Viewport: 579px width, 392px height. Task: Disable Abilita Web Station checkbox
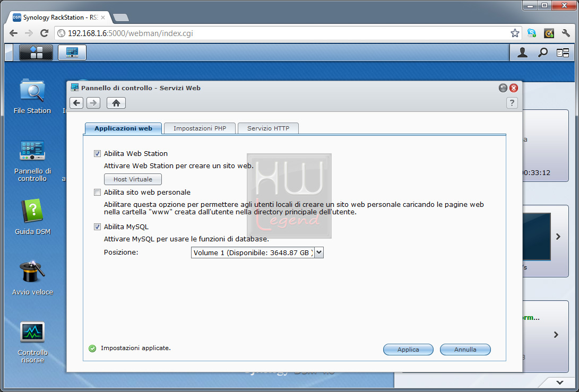click(97, 153)
